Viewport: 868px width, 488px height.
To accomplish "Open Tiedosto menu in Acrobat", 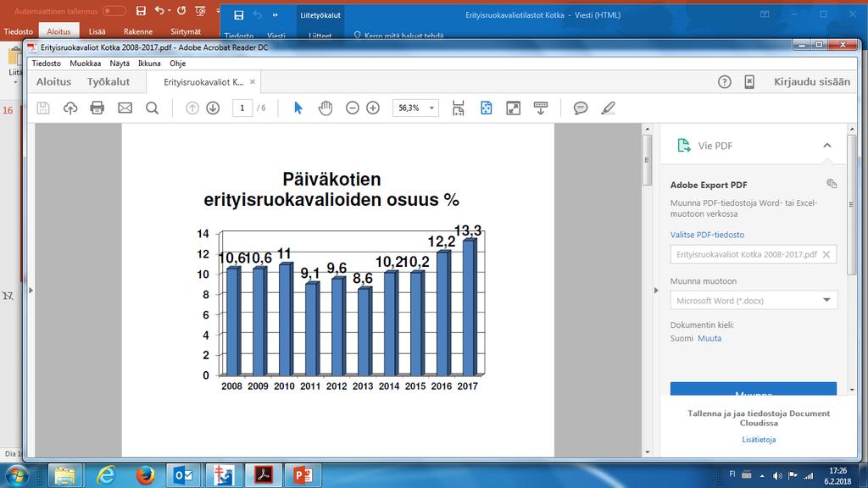I will [47, 64].
